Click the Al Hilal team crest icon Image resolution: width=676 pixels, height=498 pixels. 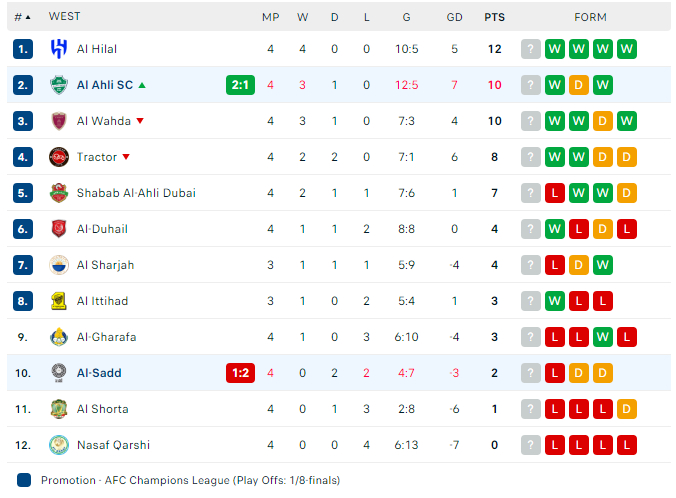59,49
